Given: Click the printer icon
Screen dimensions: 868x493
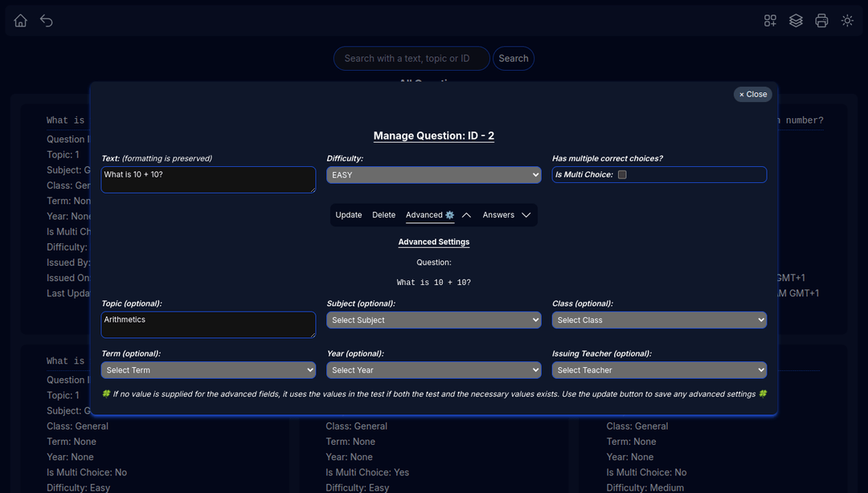Looking at the screenshot, I should tap(821, 21).
